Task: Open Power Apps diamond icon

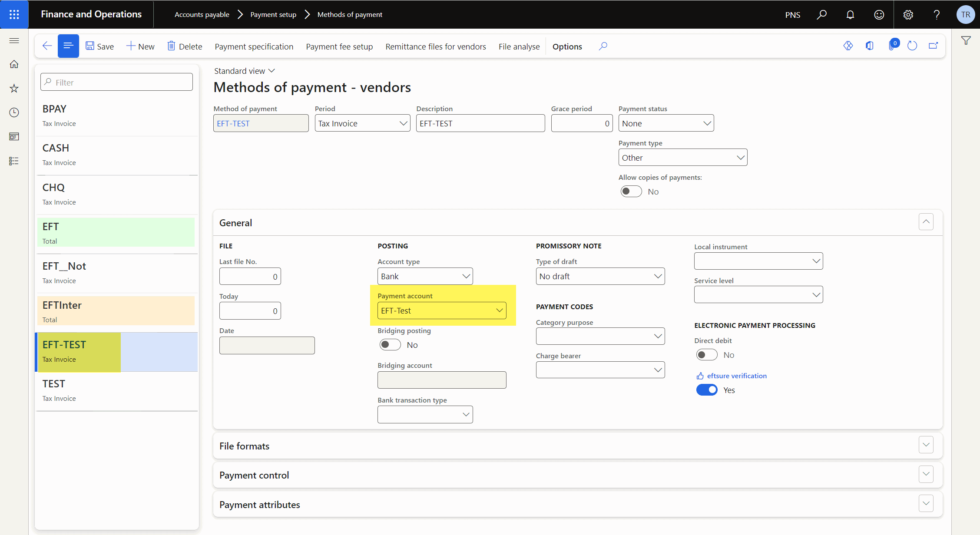Action: coord(848,46)
